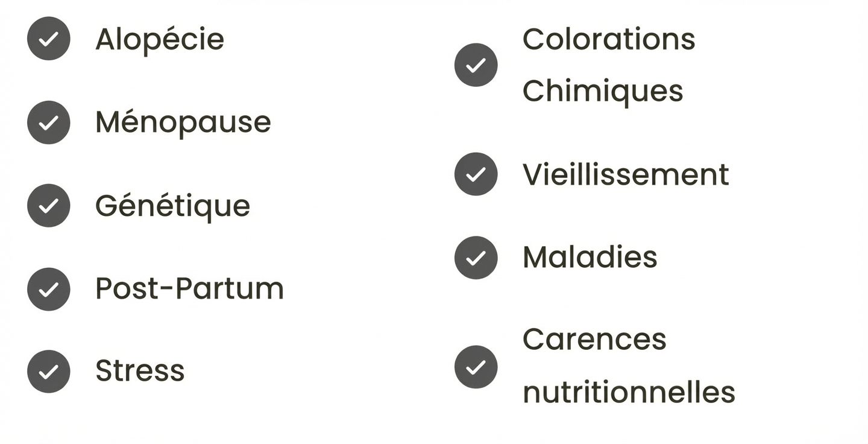
Task: Click the word nutritionnelles
Action: 629,392
